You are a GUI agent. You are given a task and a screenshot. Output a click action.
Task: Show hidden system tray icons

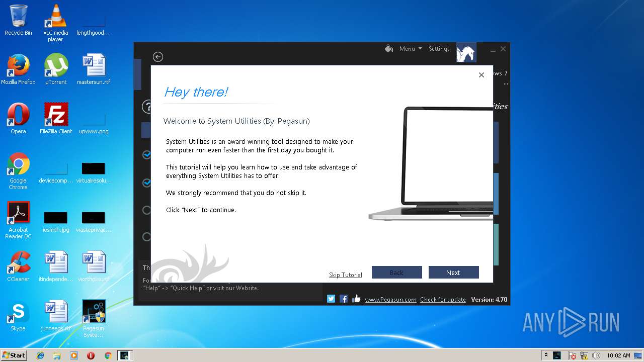(x=546, y=355)
